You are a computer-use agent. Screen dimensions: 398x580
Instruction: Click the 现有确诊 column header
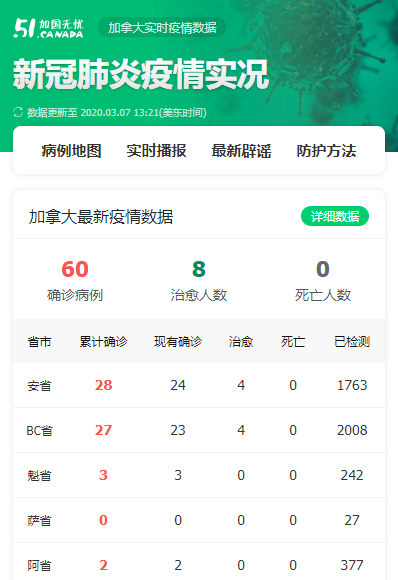(x=178, y=341)
